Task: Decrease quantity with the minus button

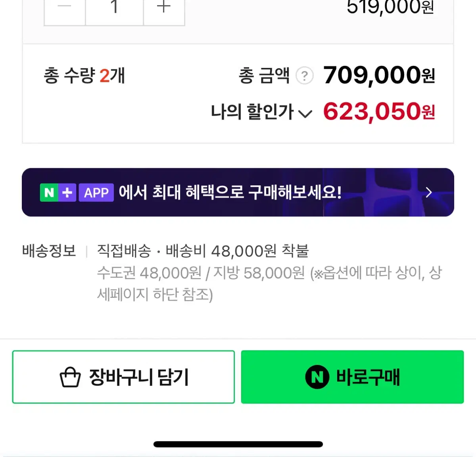Action: (64, 9)
